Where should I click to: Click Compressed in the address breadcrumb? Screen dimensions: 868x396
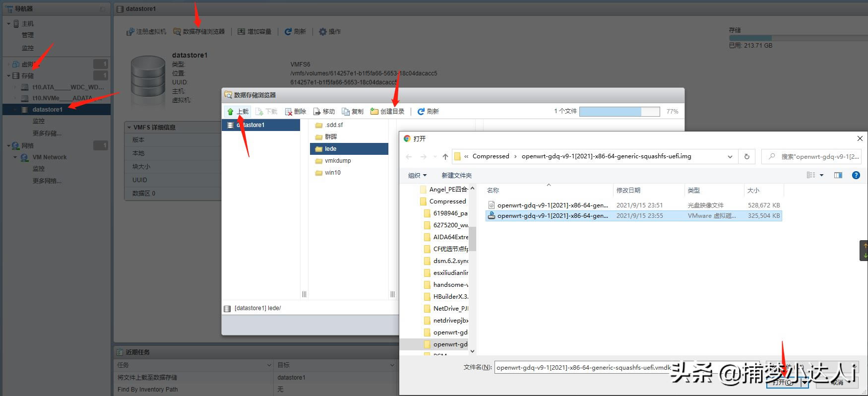[x=491, y=156]
